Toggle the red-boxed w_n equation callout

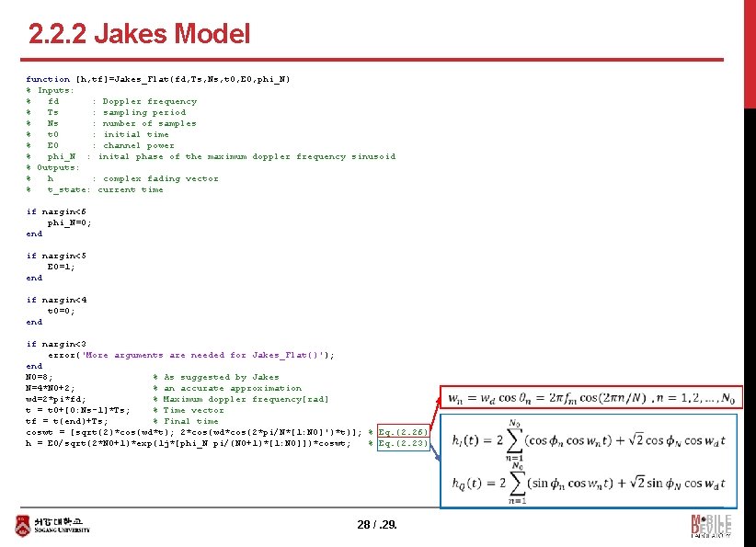593,396
